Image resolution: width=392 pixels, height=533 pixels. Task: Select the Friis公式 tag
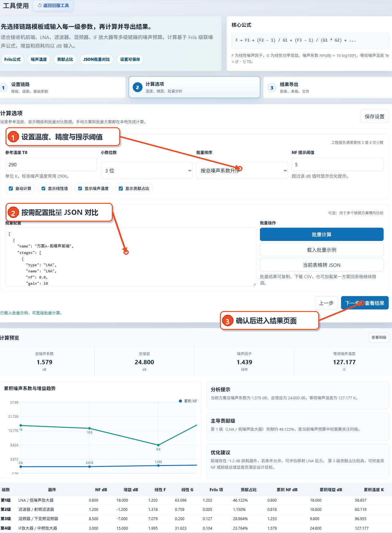point(12,59)
